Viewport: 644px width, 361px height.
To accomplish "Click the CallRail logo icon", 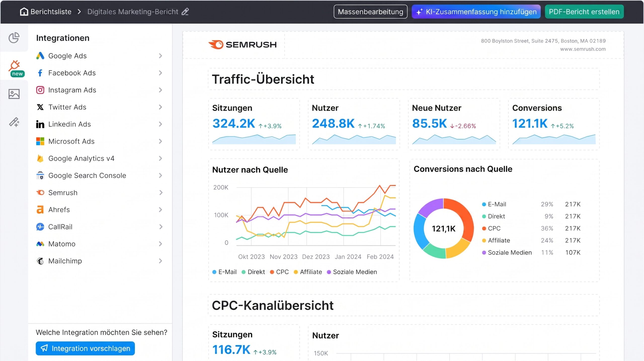I will pyautogui.click(x=40, y=227).
